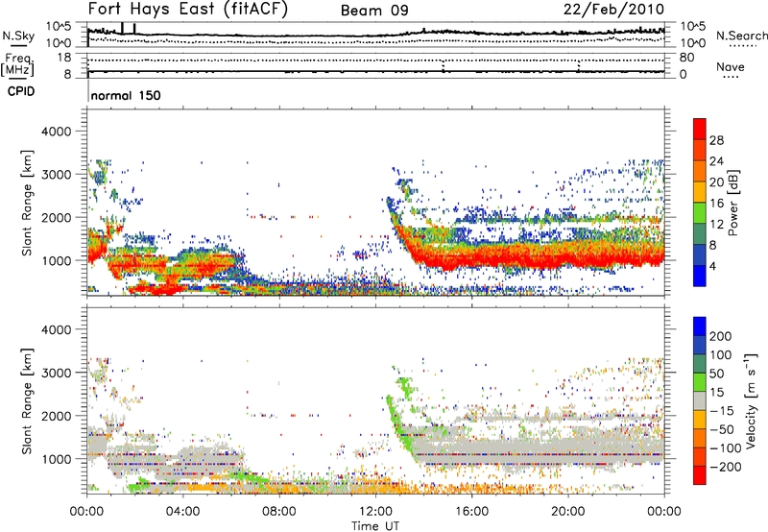Viewport: 768px width, 532px height.
Task: Click the 22/Feb/2010 date label
Action: pyautogui.click(x=613, y=10)
